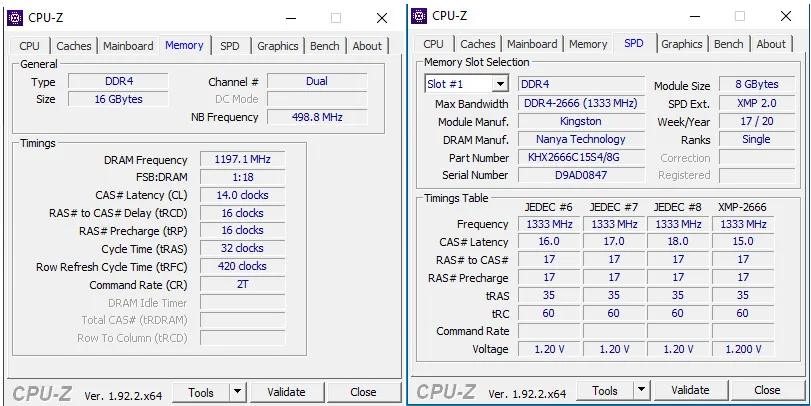This screenshot has height=406, width=811.
Task: Open About tab in left window
Action: pyautogui.click(x=367, y=46)
